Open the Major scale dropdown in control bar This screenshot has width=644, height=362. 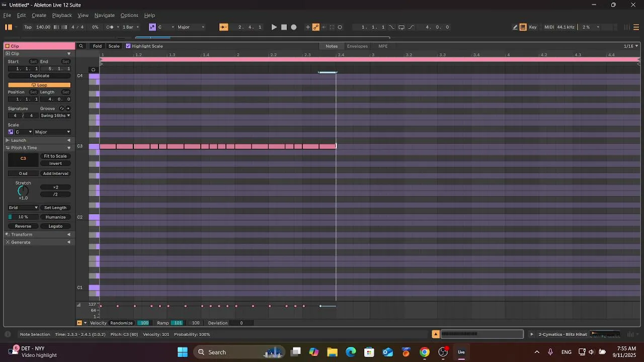191,27
